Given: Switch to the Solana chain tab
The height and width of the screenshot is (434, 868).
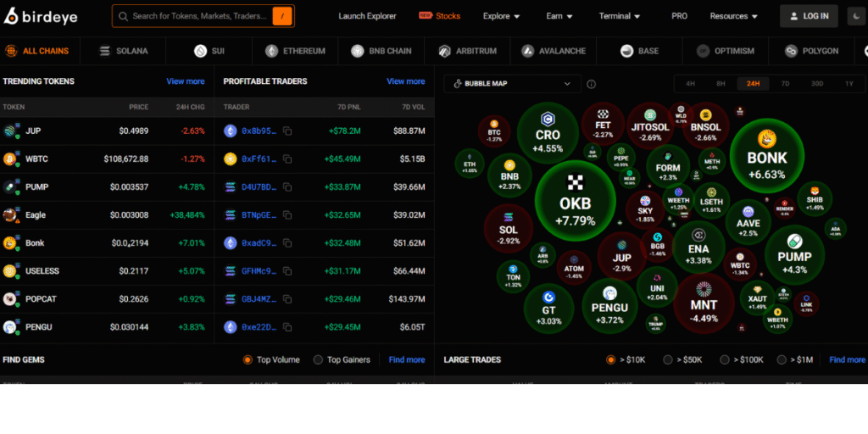Looking at the screenshot, I should [123, 51].
